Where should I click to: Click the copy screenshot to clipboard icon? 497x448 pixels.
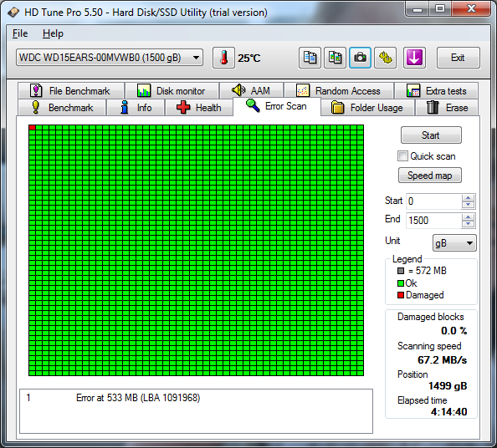pyautogui.click(x=335, y=58)
